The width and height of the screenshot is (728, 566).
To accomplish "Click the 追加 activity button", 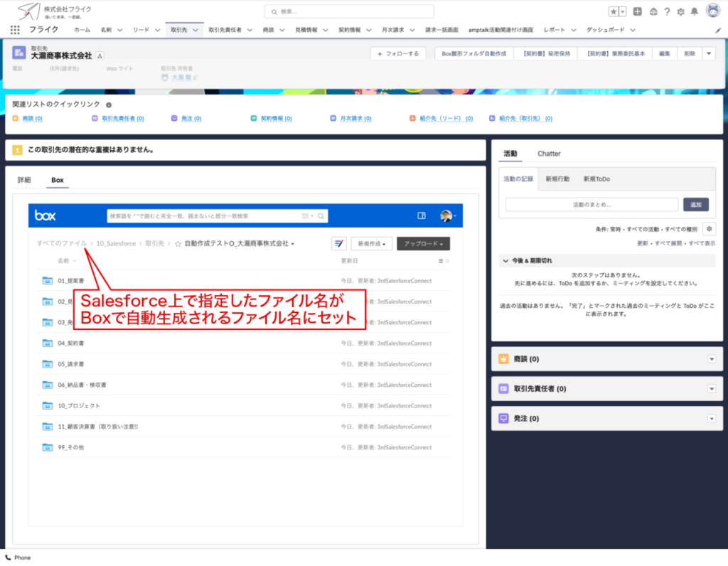I will click(695, 205).
